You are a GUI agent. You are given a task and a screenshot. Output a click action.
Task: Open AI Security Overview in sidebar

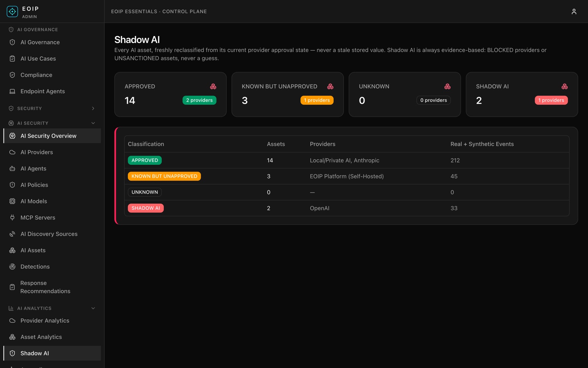pyautogui.click(x=52, y=136)
